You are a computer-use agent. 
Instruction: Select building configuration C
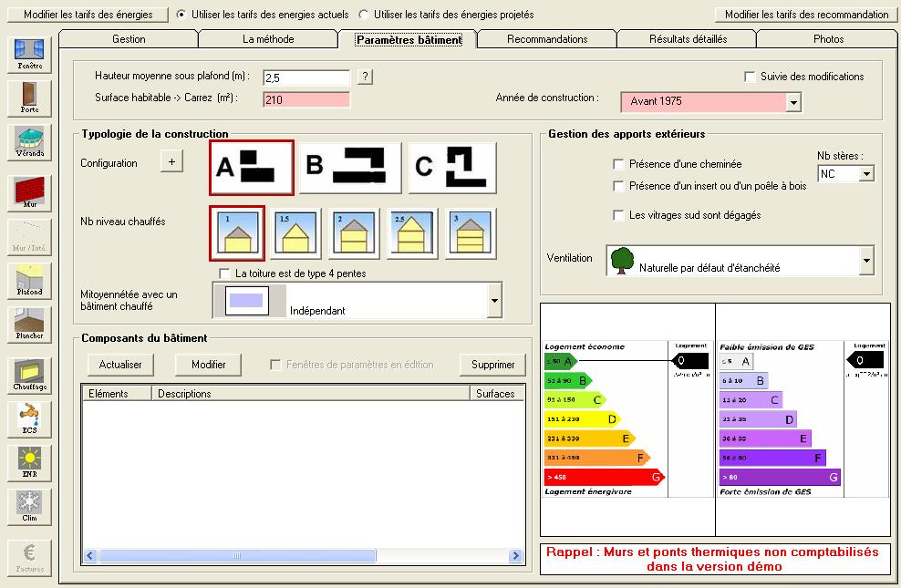[452, 168]
